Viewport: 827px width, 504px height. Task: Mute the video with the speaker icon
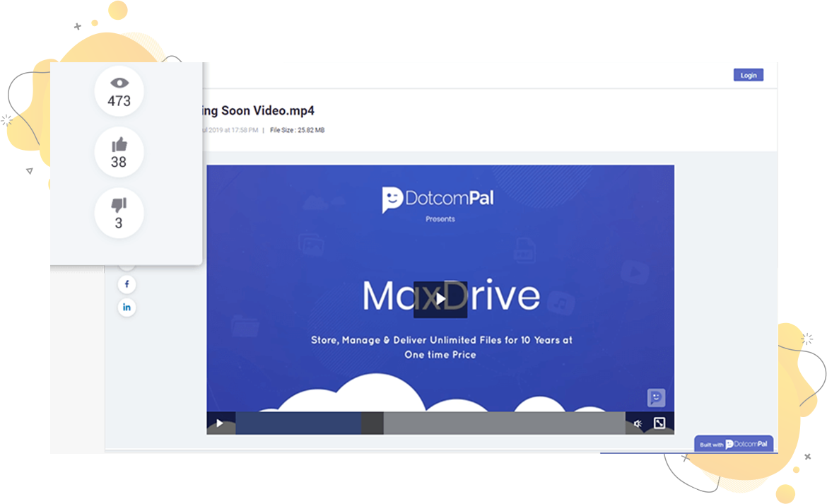[638, 423]
